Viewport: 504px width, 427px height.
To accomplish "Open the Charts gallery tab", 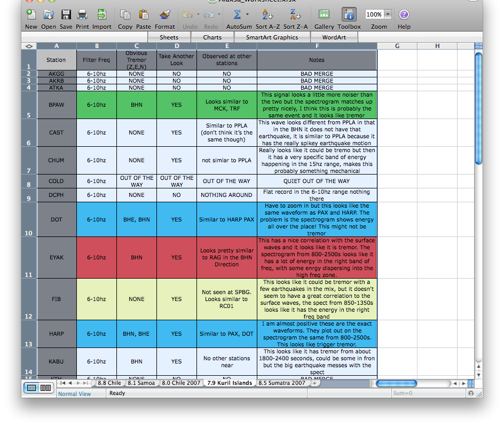I will [212, 37].
